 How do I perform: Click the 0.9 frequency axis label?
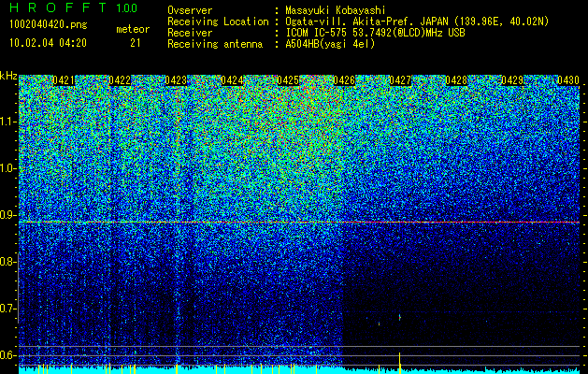tap(7, 215)
